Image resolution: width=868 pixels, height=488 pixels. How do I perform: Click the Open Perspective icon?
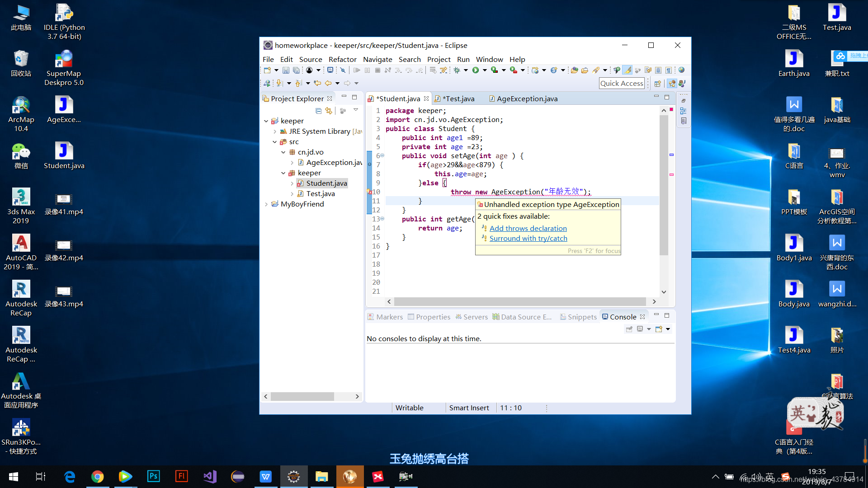pyautogui.click(x=657, y=84)
